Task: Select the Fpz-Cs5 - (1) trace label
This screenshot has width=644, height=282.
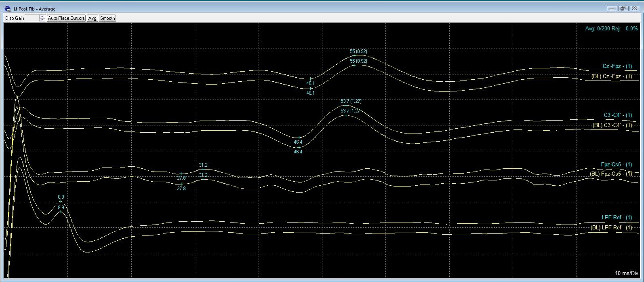Action: click(616, 165)
